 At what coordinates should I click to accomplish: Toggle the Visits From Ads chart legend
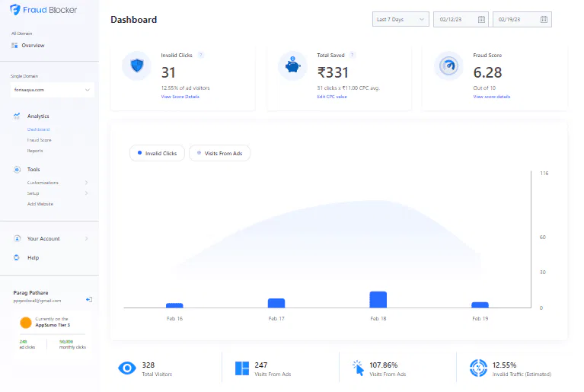(219, 153)
